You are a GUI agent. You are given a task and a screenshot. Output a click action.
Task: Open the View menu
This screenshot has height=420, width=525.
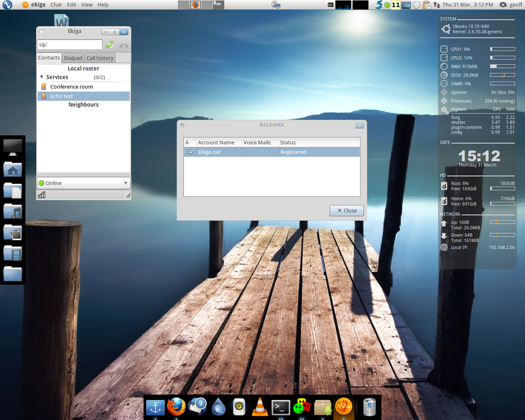(x=87, y=5)
